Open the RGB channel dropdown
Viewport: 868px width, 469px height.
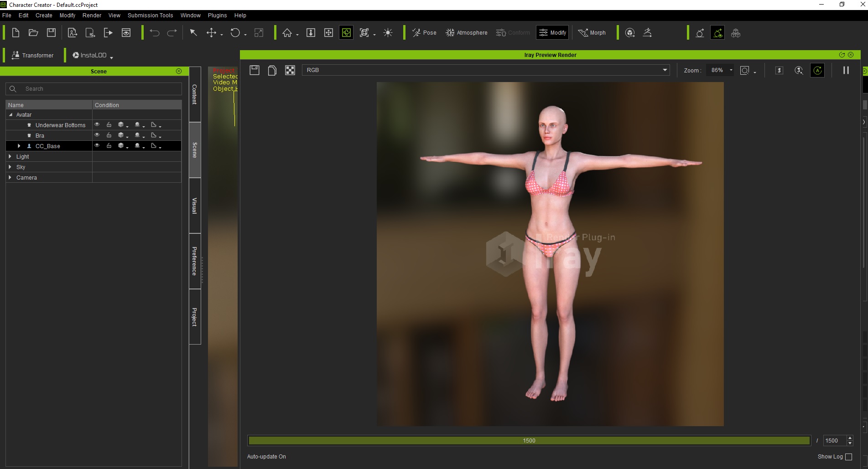pos(486,70)
